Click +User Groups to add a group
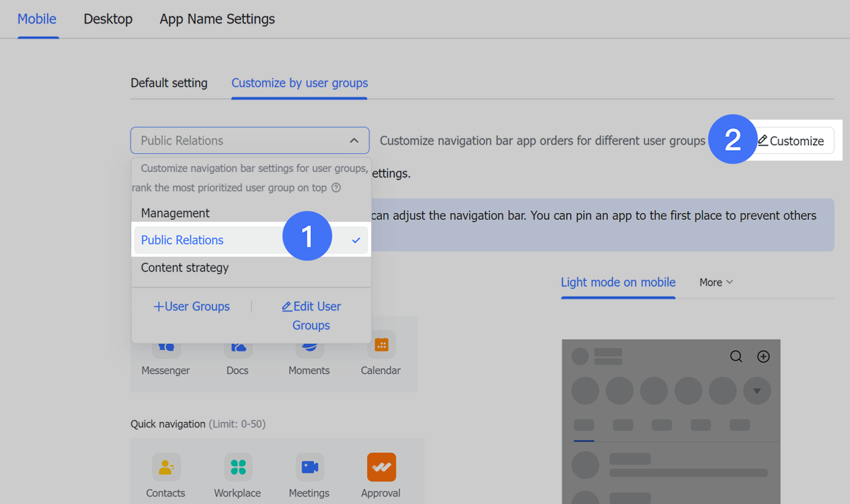Image resolution: width=850 pixels, height=504 pixels. tap(191, 306)
